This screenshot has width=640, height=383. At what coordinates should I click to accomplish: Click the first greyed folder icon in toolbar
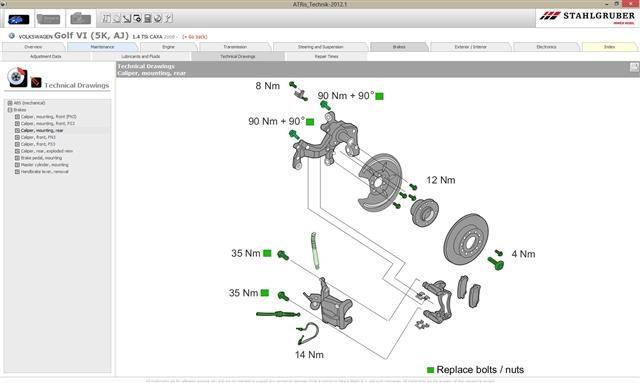click(48, 19)
